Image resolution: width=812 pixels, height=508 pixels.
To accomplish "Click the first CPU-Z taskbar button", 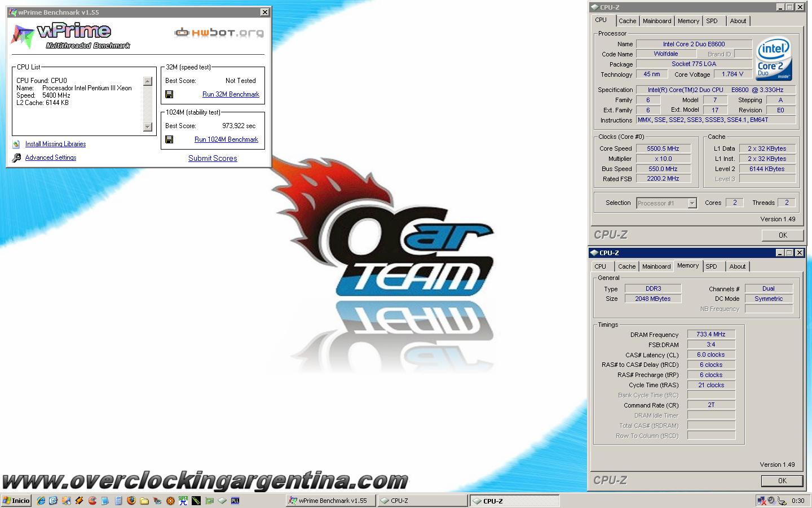I will pos(423,501).
